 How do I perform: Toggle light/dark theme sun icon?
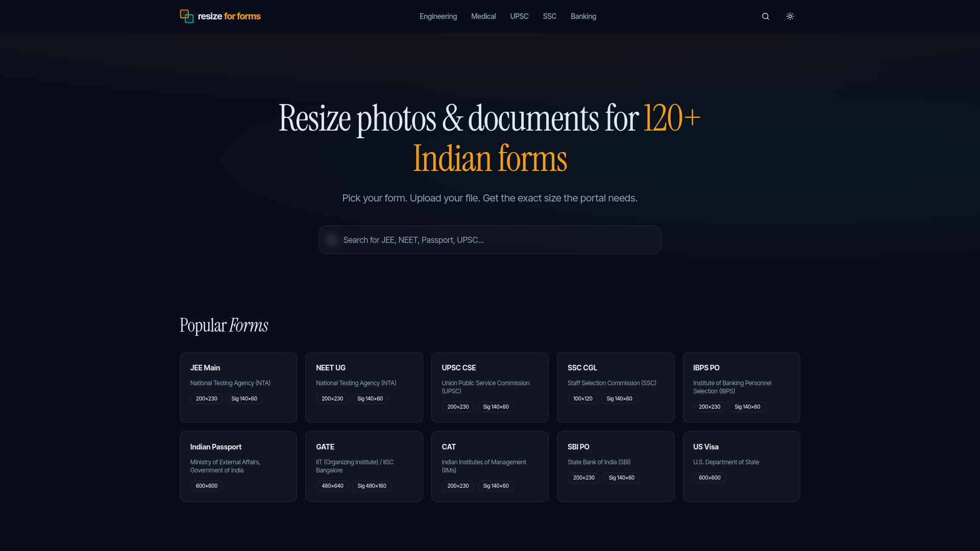pos(790,16)
